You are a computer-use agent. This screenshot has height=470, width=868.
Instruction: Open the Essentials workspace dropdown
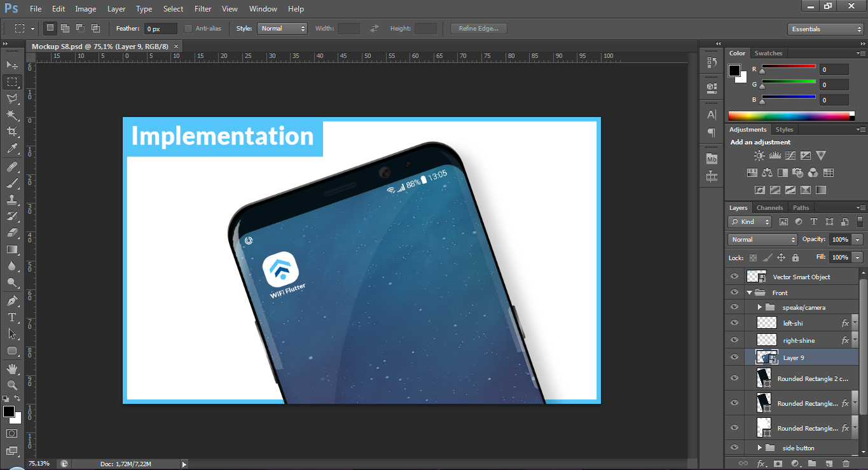coord(825,29)
